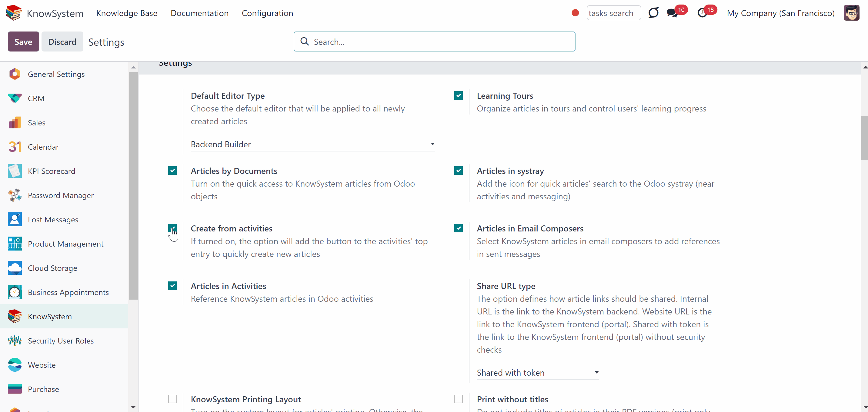
Task: Click the red recording dot indicator
Action: [575, 13]
